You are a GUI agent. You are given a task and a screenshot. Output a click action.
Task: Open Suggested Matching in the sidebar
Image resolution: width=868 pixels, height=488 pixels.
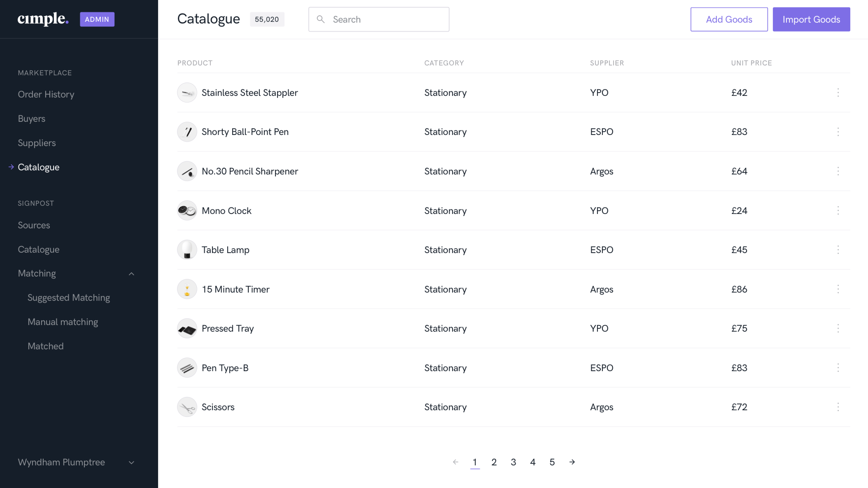(x=69, y=298)
